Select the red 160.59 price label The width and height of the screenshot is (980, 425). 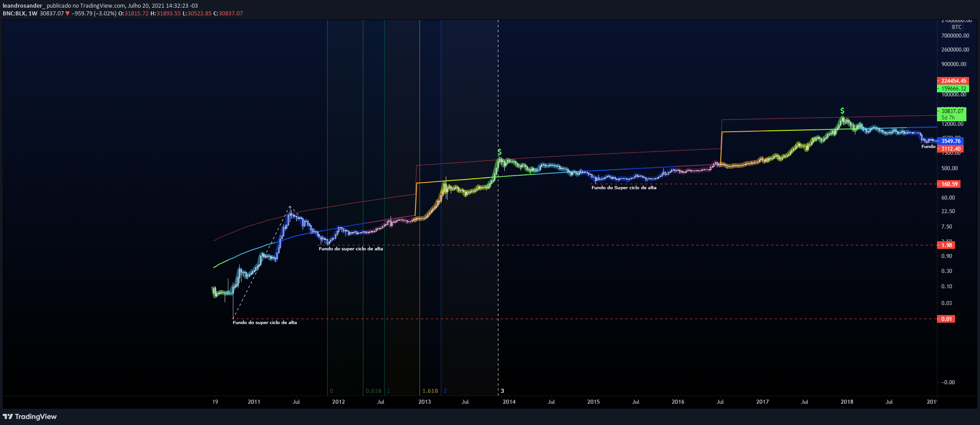[949, 184]
